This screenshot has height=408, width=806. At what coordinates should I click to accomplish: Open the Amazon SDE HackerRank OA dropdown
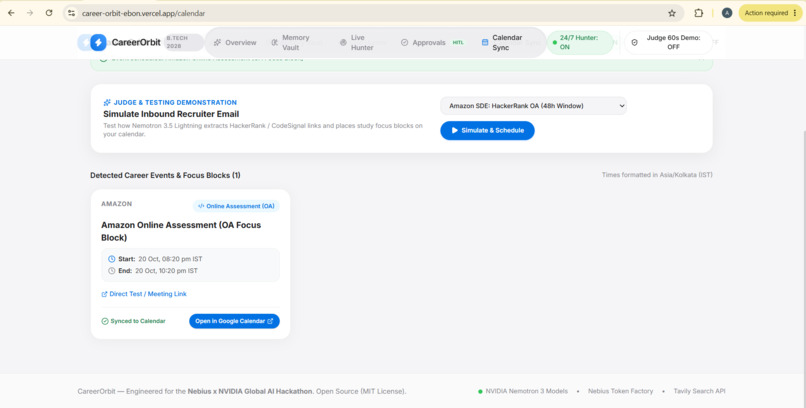click(x=534, y=106)
